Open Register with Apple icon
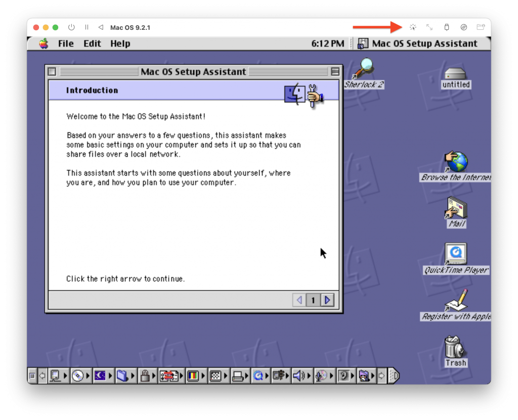This screenshot has height=420, width=518. 456,301
